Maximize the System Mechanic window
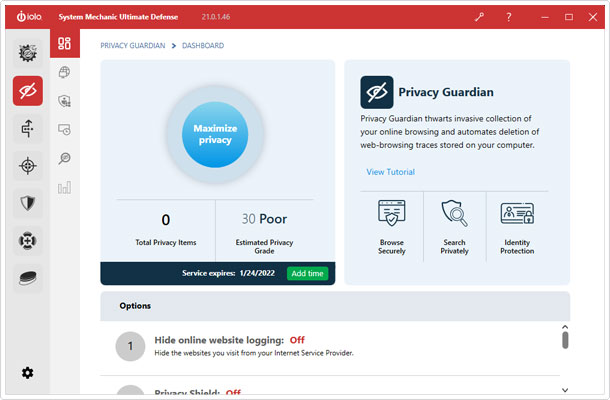Image resolution: width=610 pixels, height=400 pixels. [569, 17]
